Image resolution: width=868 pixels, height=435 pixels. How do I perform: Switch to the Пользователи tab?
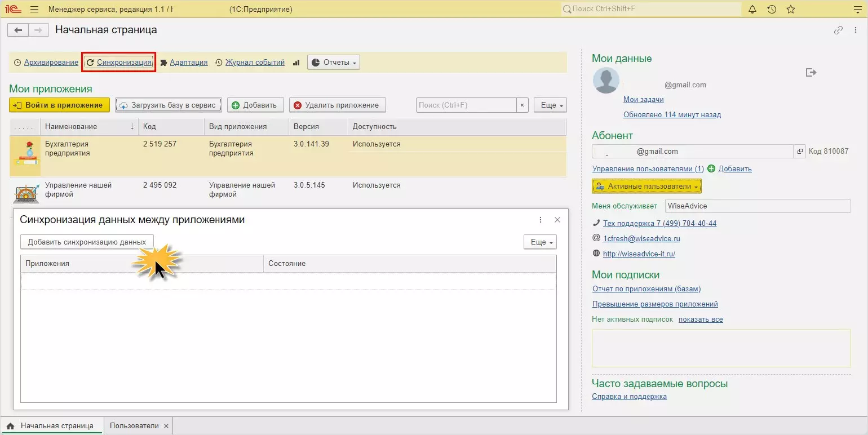click(x=134, y=426)
